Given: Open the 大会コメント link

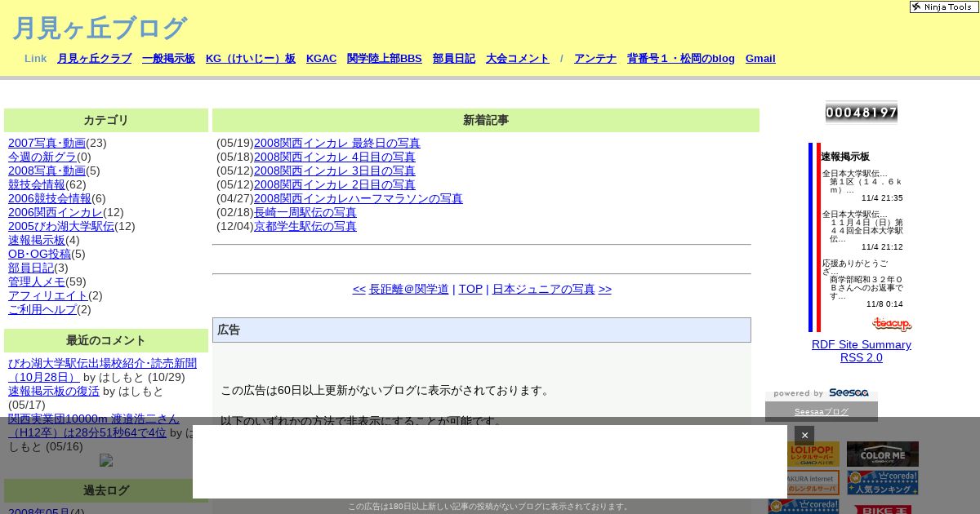Looking at the screenshot, I should (518, 59).
